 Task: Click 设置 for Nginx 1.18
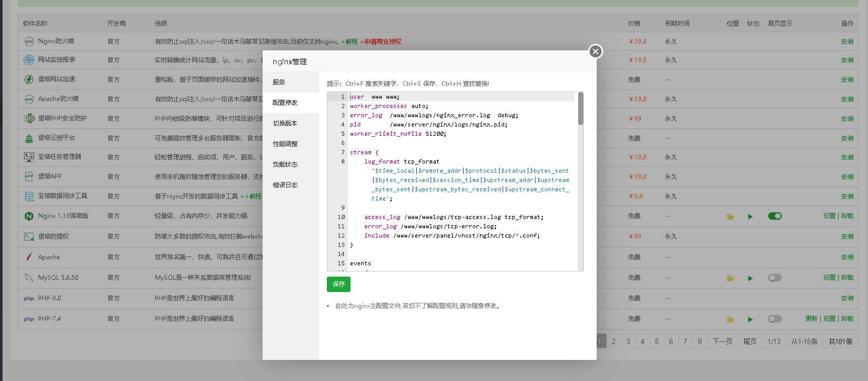pyautogui.click(x=829, y=216)
